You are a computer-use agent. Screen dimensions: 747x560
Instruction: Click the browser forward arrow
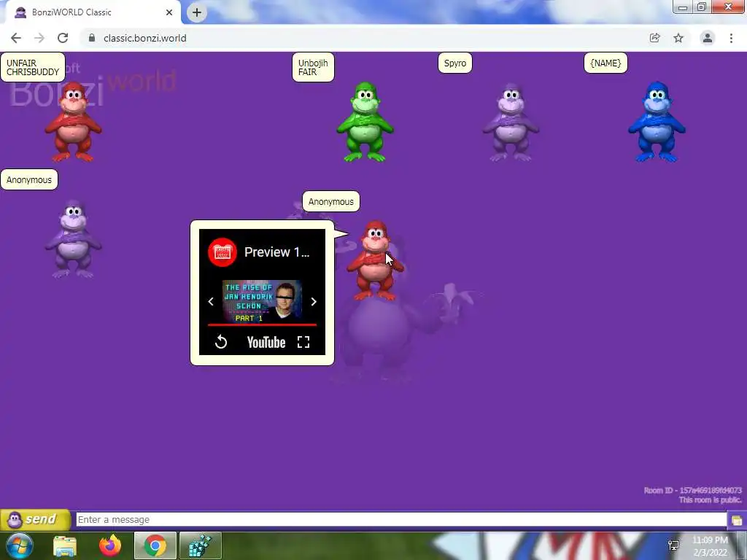[39, 38]
